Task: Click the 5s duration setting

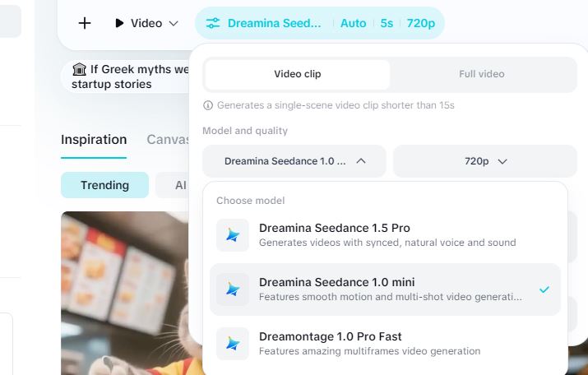Action: pyautogui.click(x=387, y=23)
